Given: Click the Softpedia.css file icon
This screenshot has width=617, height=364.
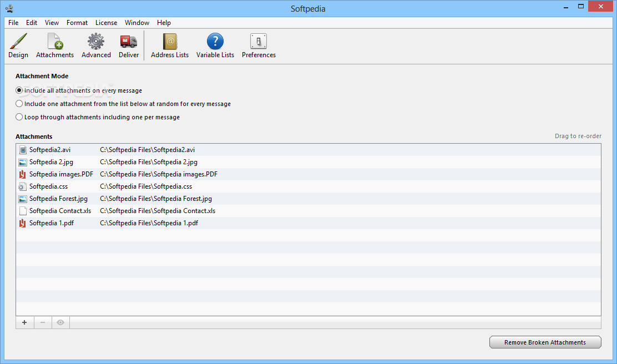Looking at the screenshot, I should [22, 186].
